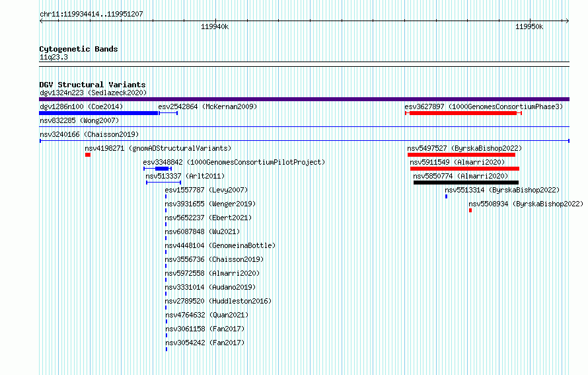Open nsv3931655 (Wenger2019) label

pyautogui.click(x=210, y=204)
